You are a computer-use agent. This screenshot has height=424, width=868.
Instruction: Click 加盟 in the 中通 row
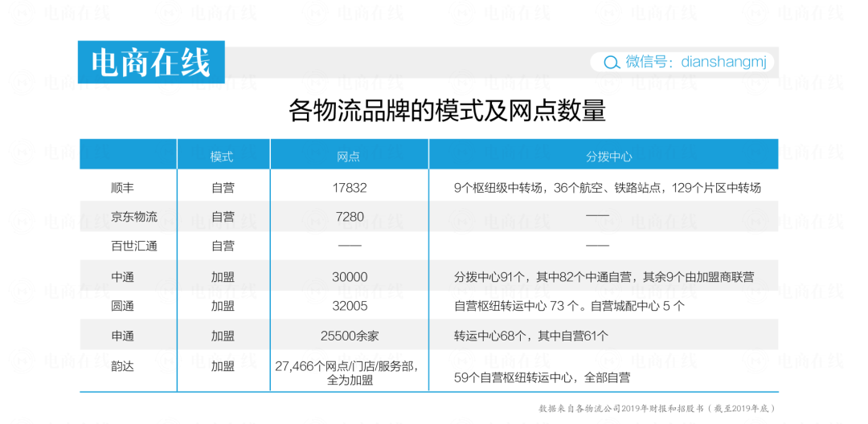[x=223, y=277]
